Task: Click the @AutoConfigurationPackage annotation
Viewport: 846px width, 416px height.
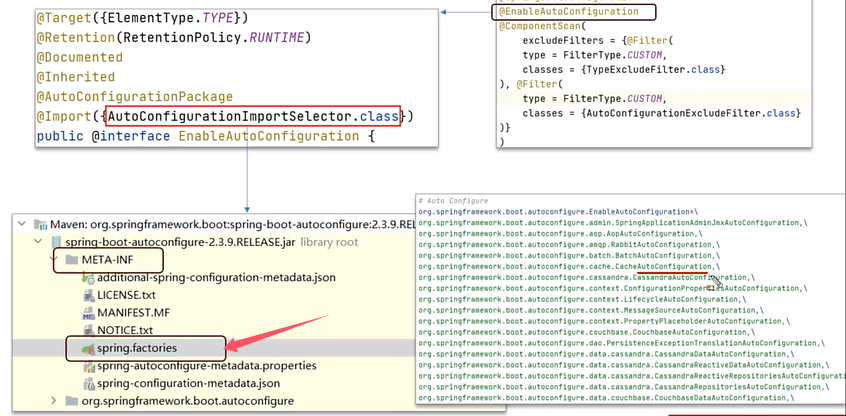Action: (135, 97)
